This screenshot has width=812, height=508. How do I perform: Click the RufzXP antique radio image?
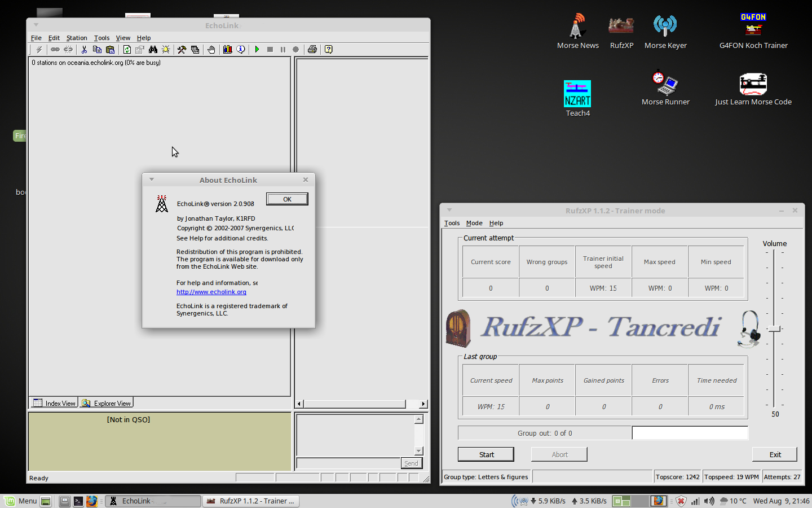click(x=458, y=328)
